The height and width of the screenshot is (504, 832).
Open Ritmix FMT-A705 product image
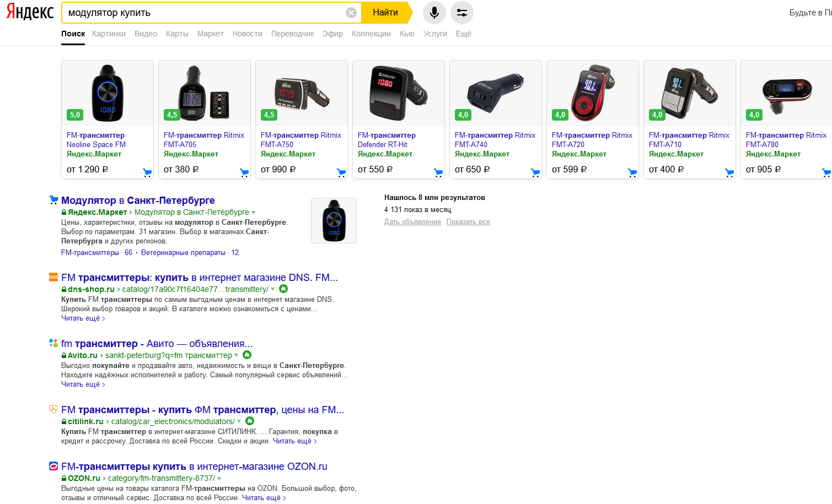tap(205, 93)
